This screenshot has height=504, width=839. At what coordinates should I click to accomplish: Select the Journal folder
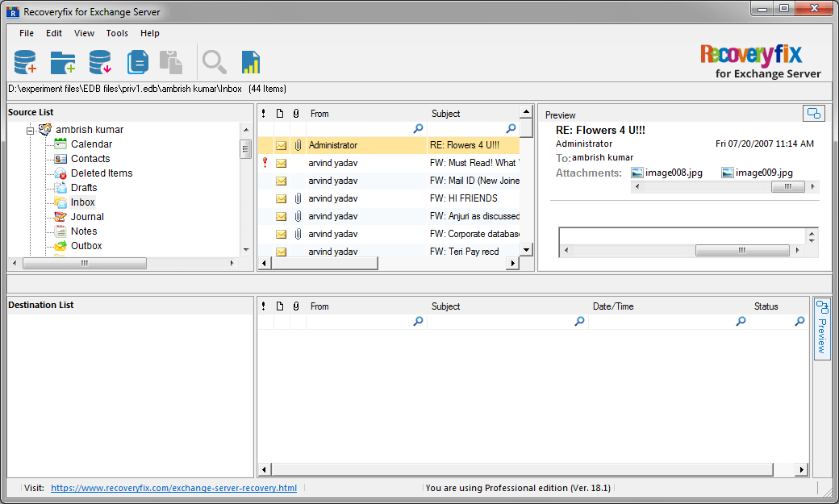click(87, 216)
